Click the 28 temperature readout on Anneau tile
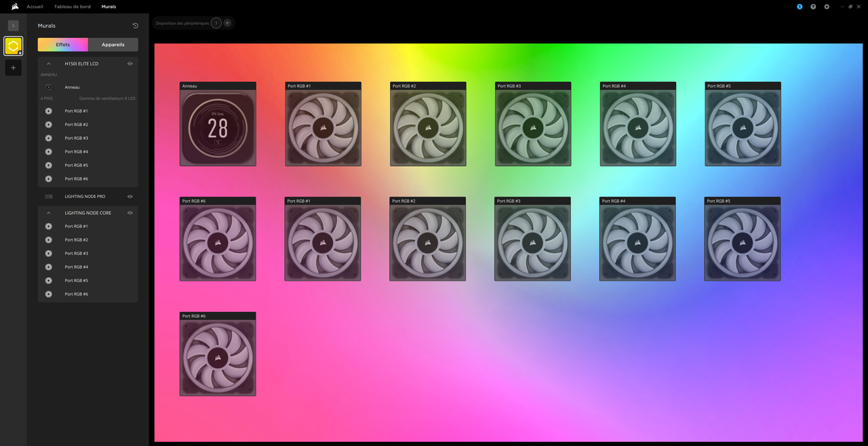The height and width of the screenshot is (446, 868). pos(218,128)
